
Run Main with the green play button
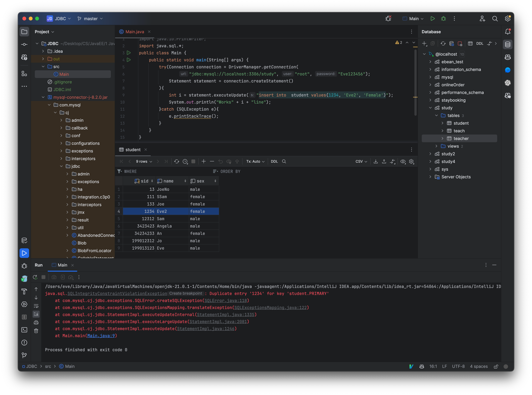(432, 19)
